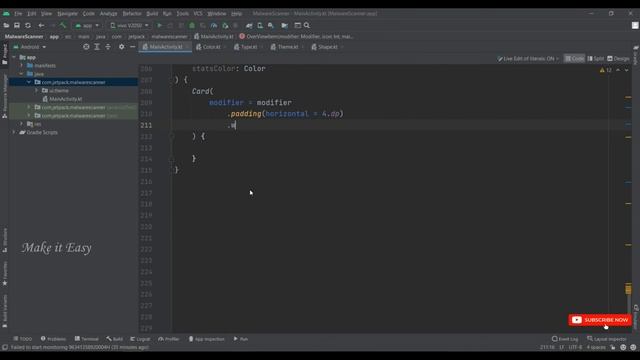Viewport: 640px width, 360px height.
Task: Open the Build menu
Action: (152, 13)
